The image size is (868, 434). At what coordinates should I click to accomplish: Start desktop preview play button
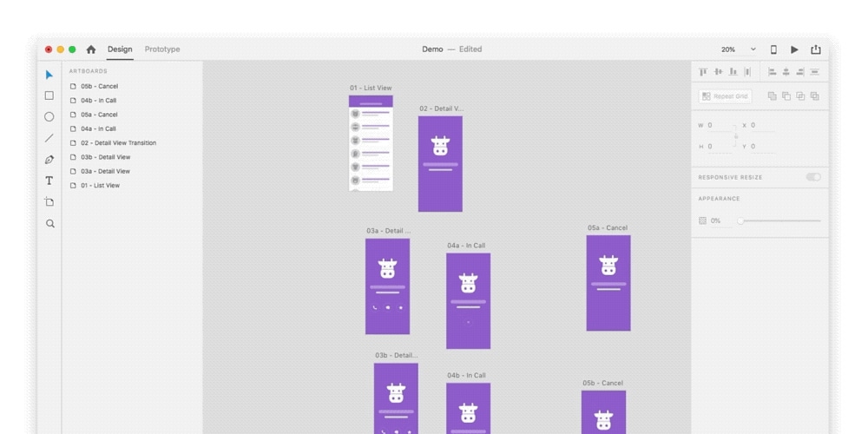point(794,49)
